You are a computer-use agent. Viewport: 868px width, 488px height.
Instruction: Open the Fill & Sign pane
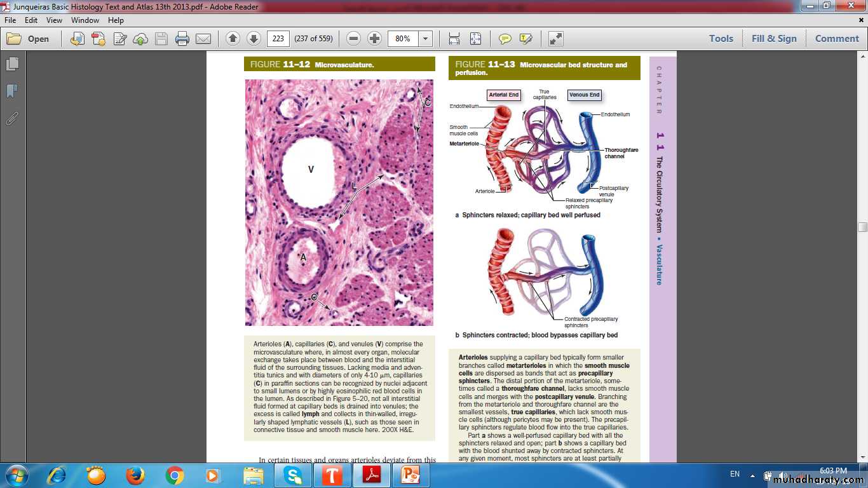[774, 39]
